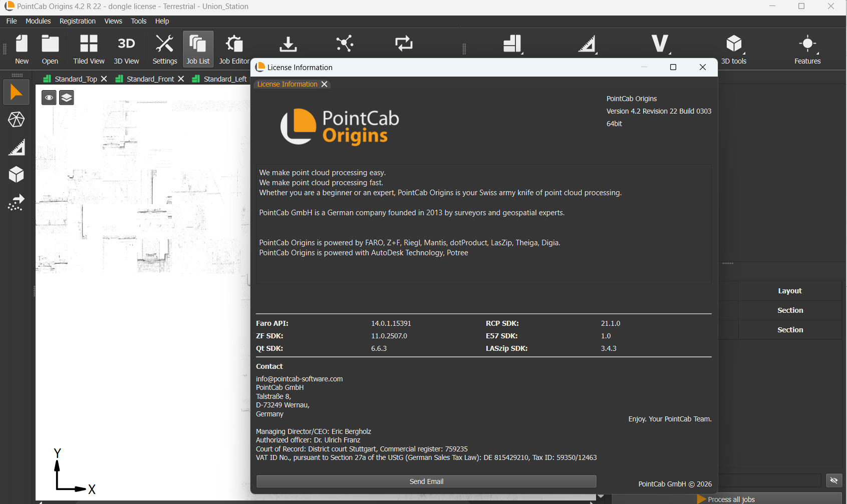Click Process all jobs button

726,499
